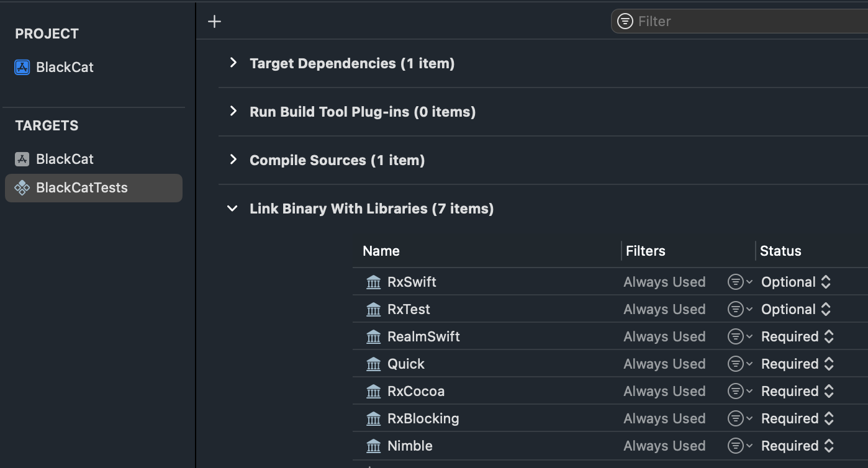Open platform filter menu for RxSwift
Viewport: 868px width, 468px height.
coord(740,282)
